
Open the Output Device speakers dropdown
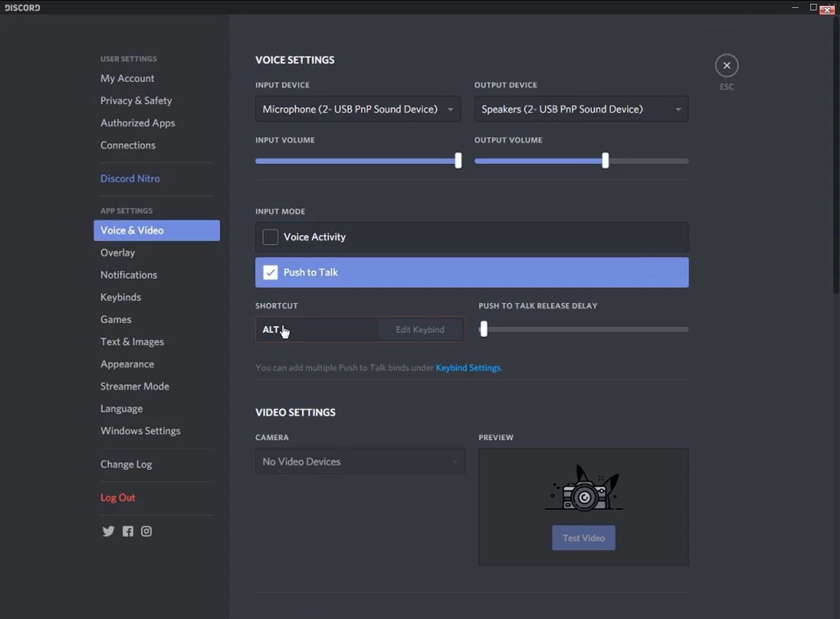[x=581, y=109]
